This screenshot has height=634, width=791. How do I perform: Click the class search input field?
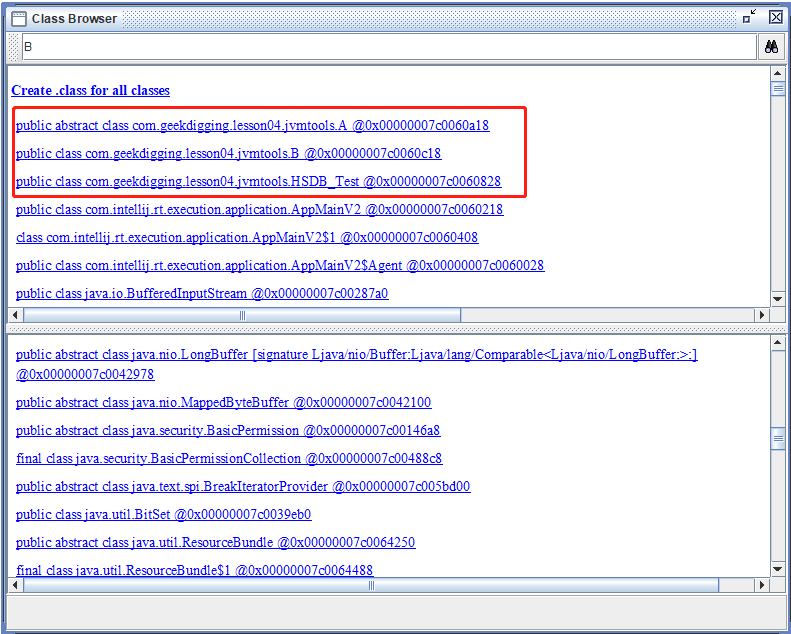pyautogui.click(x=389, y=47)
